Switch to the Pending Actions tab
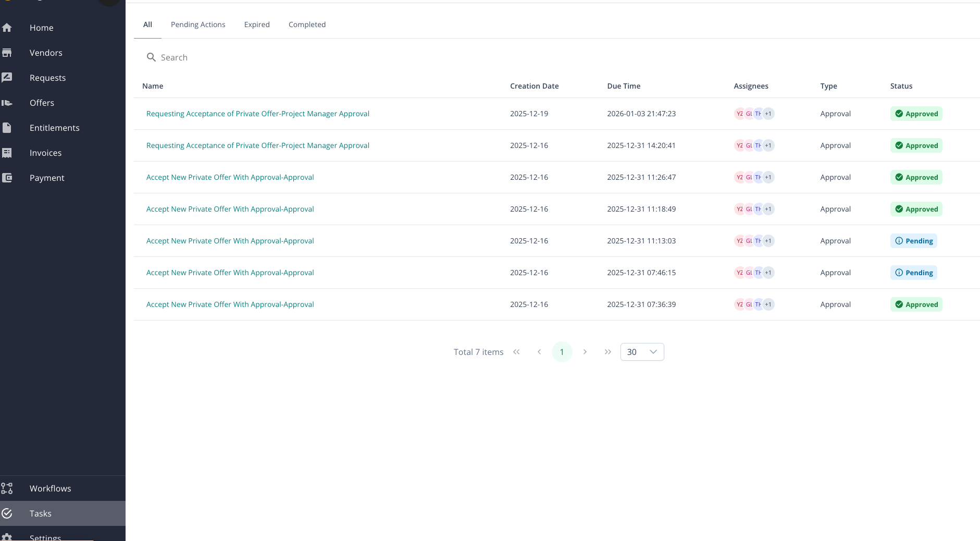 198,24
